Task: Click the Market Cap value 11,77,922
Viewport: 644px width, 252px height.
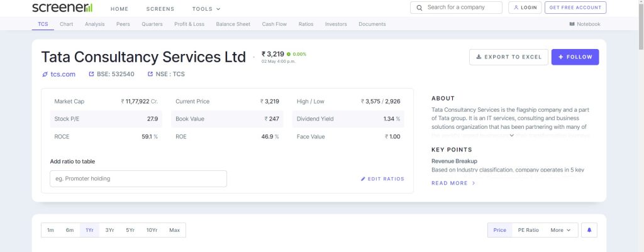Action: click(x=137, y=101)
